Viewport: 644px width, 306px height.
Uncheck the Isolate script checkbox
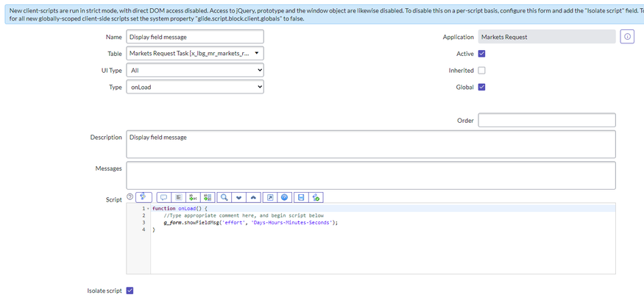coord(130,291)
